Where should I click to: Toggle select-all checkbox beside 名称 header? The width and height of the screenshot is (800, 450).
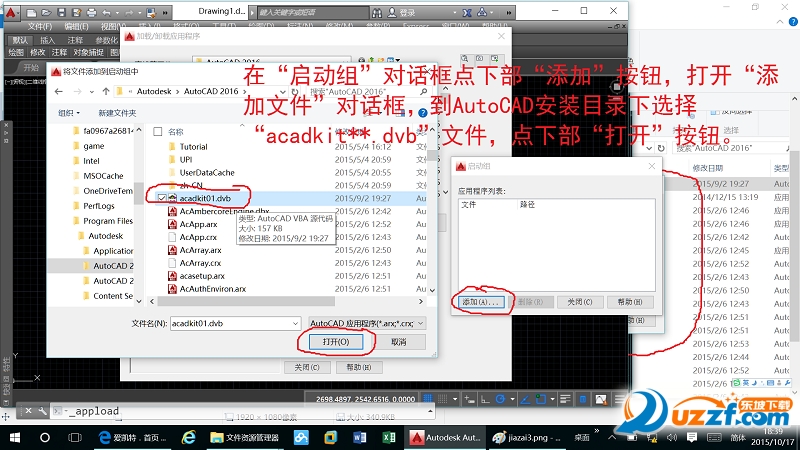155,131
